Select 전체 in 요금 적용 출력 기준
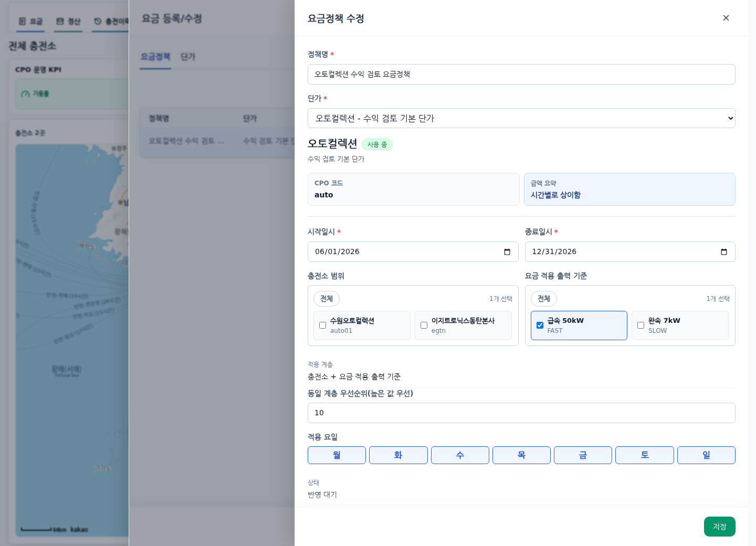This screenshot has height=546, width=756. (x=544, y=299)
